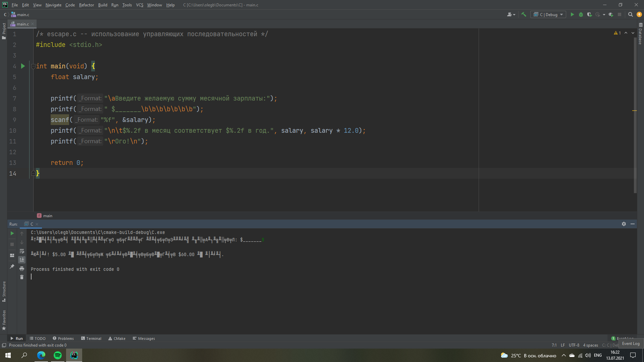This screenshot has height=362, width=644.
Task: Open the File menu
Action: click(15, 5)
